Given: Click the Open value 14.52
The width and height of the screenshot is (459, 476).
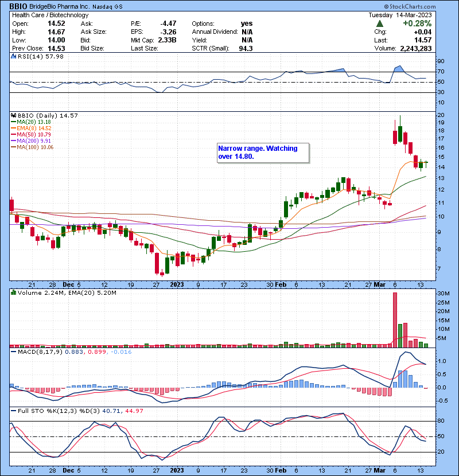Looking at the screenshot, I should pos(56,24).
